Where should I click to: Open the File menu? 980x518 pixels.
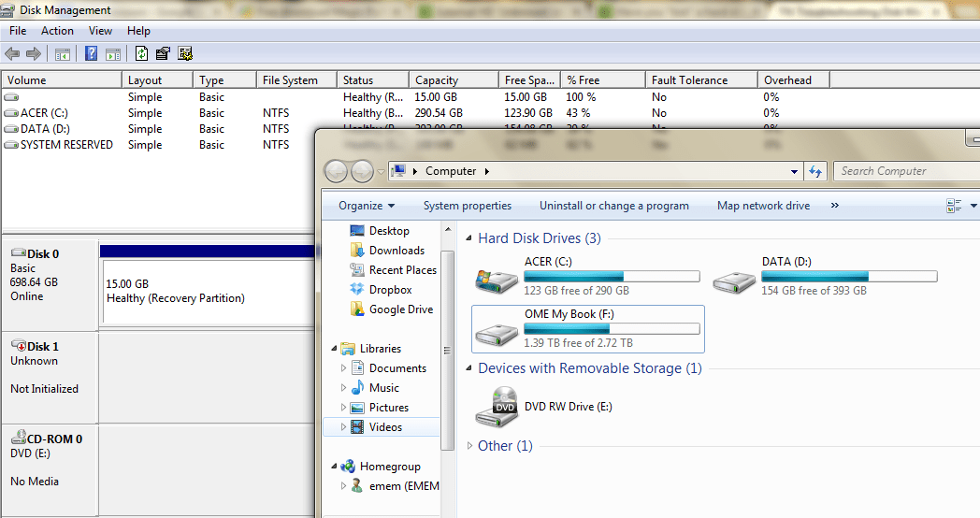(18, 31)
